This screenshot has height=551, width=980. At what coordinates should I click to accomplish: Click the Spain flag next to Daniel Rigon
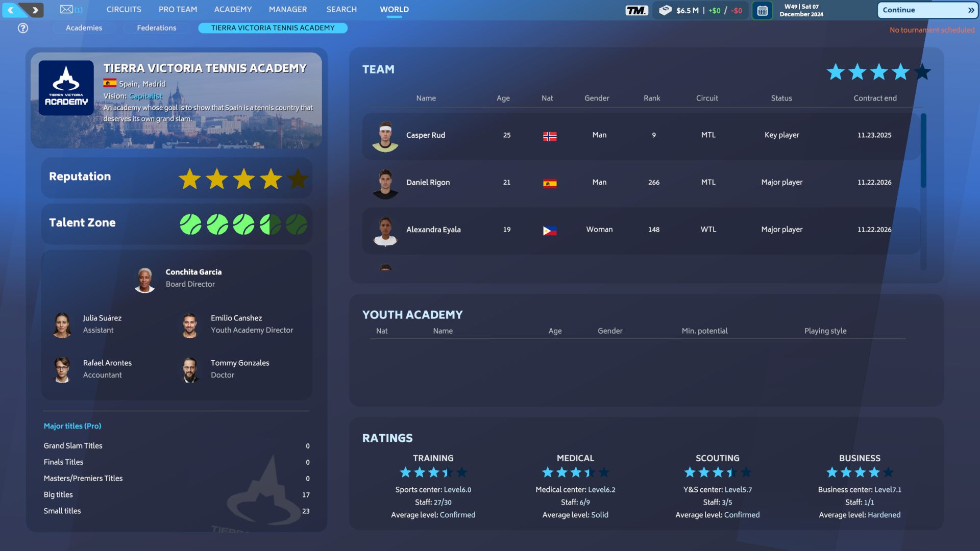550,183
